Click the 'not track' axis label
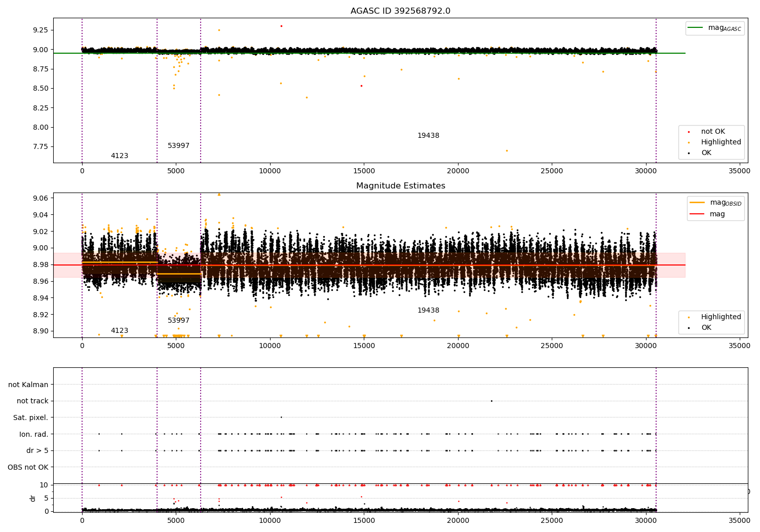The image size is (760, 532). pos(32,401)
